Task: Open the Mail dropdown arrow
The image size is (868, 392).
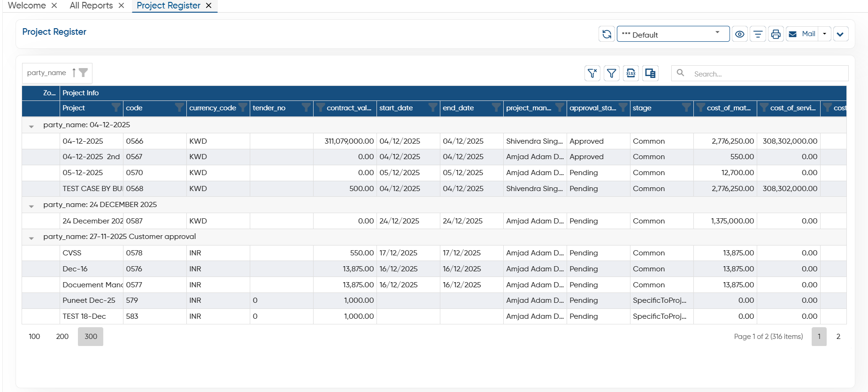Action: click(824, 34)
